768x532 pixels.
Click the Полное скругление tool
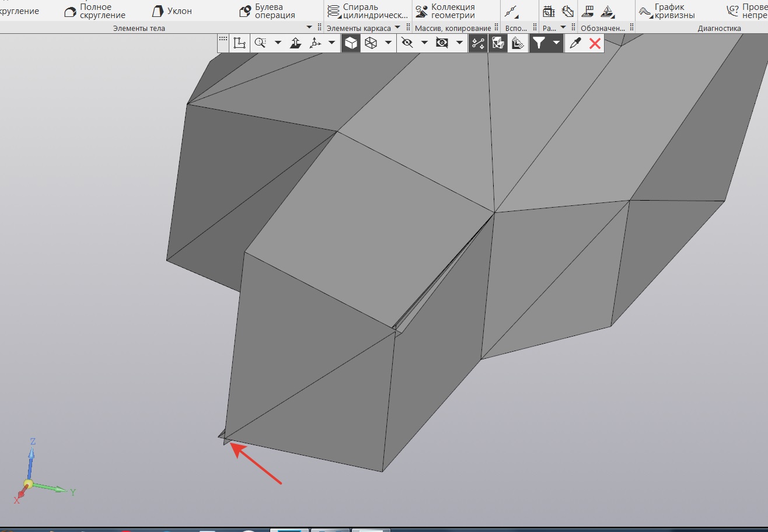point(95,11)
